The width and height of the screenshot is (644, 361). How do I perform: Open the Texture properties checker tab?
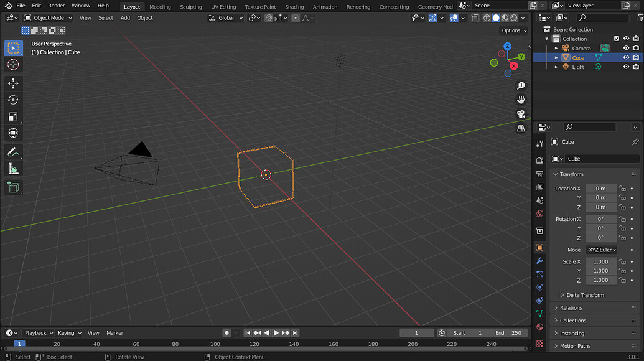(539, 344)
